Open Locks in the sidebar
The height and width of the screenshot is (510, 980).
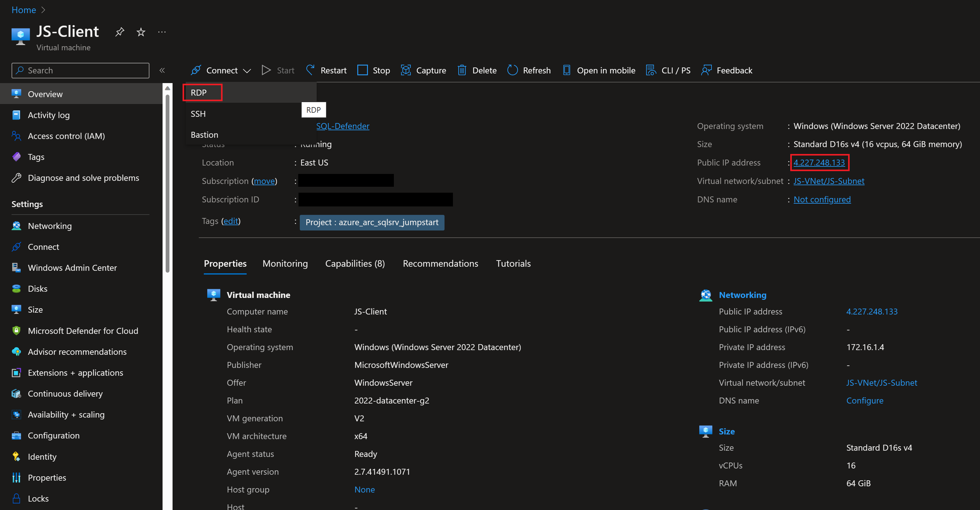pyautogui.click(x=81, y=498)
